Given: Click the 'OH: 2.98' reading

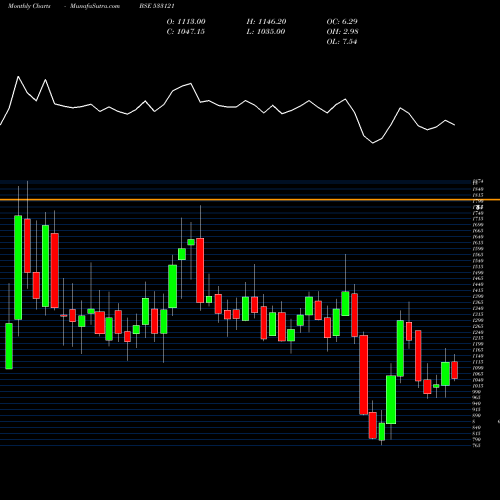Looking at the screenshot, I should point(342,32).
